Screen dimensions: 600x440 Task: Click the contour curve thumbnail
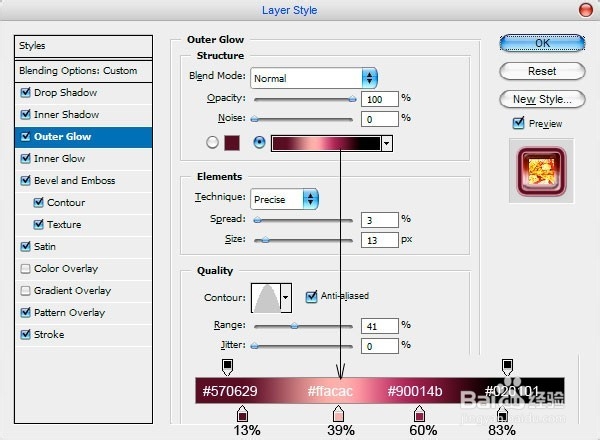(x=266, y=298)
